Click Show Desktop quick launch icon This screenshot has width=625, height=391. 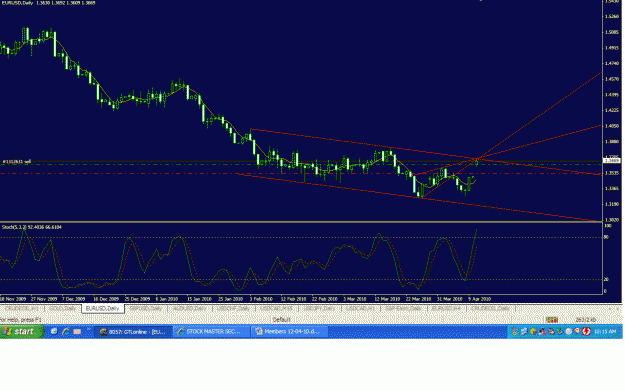54,332
